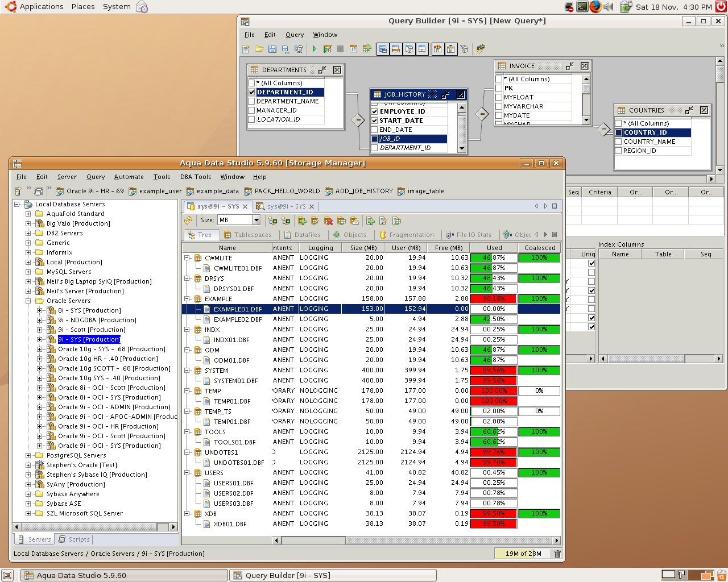Click the SYSTEM tablespace used bar
The image size is (728, 582).
click(x=494, y=371)
